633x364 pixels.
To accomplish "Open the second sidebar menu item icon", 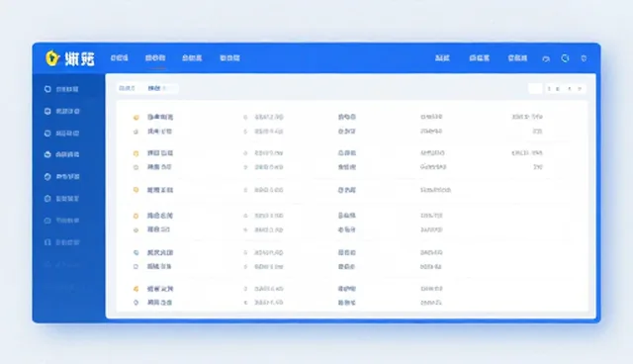I will (47, 111).
